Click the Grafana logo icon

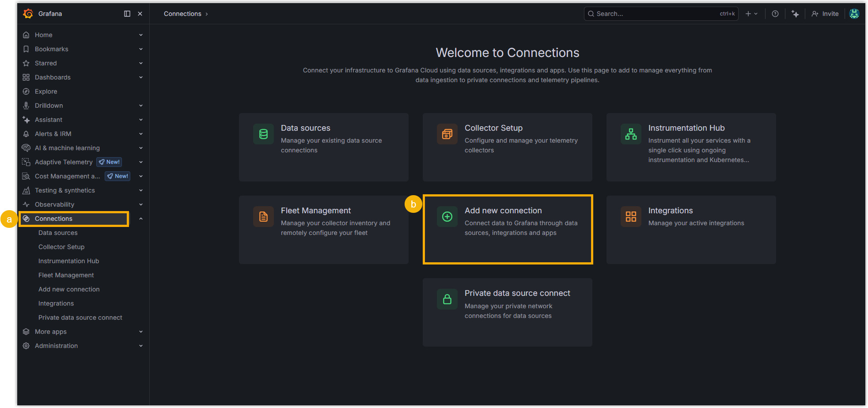click(x=28, y=14)
